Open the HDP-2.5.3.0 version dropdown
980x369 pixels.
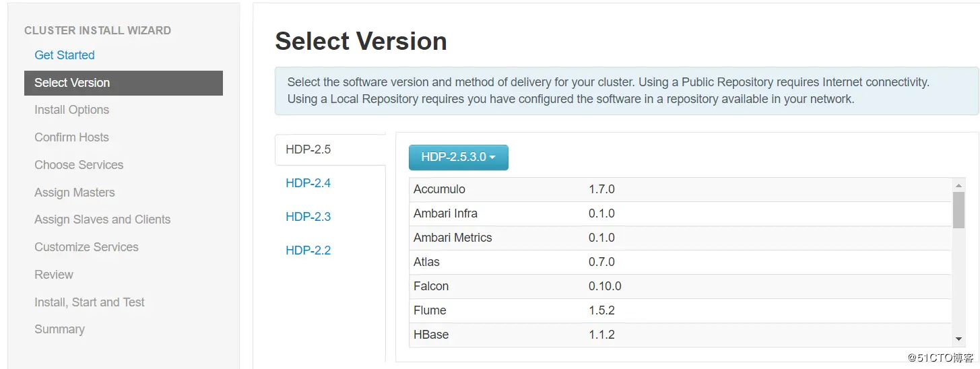[x=458, y=158]
